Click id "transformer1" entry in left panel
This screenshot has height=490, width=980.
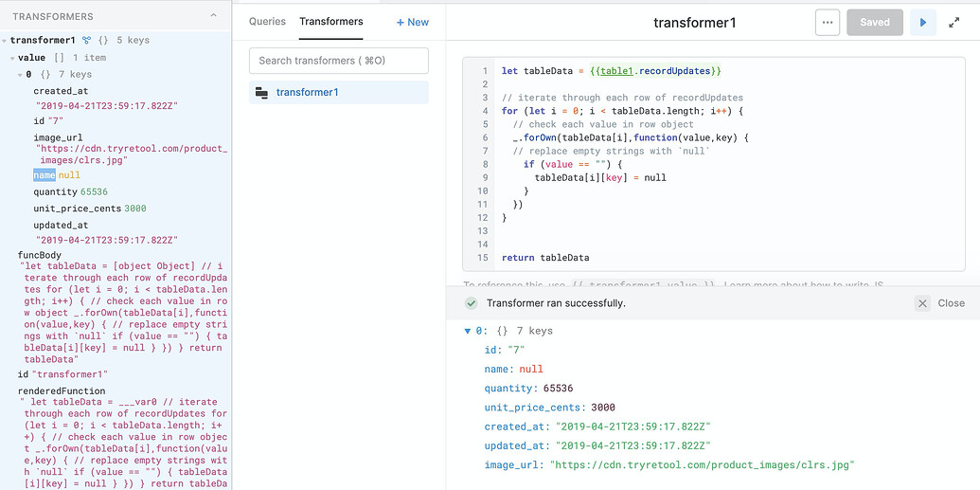62,374
